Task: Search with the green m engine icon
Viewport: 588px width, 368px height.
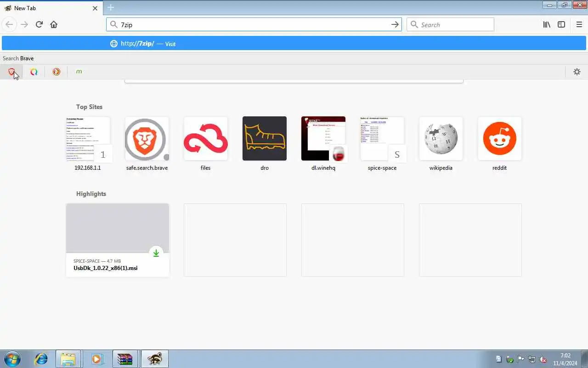Action: click(79, 72)
